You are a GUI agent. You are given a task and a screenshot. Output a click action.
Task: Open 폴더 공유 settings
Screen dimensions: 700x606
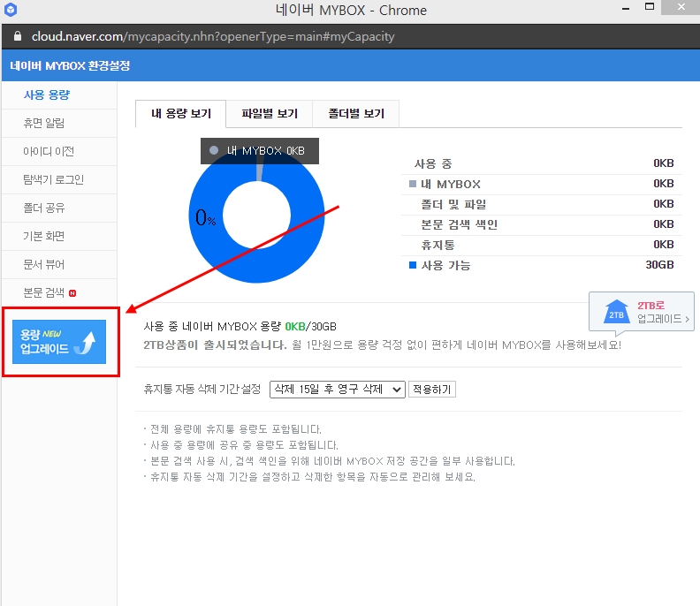point(44,208)
